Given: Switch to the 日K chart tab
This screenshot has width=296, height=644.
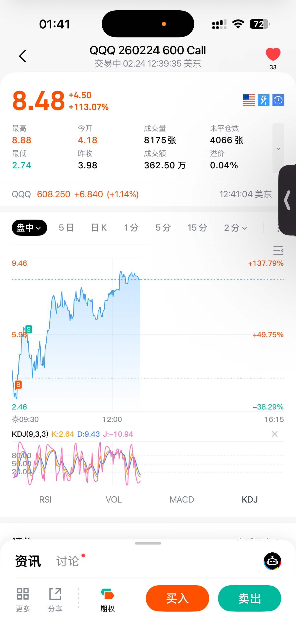Looking at the screenshot, I should point(99,228).
